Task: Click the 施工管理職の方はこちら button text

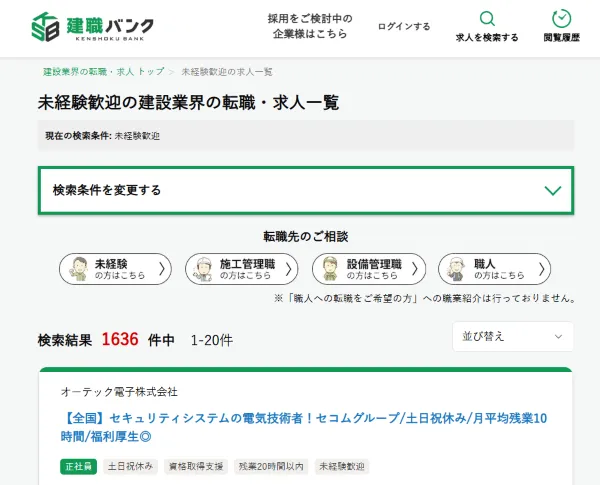Action: coord(247,269)
